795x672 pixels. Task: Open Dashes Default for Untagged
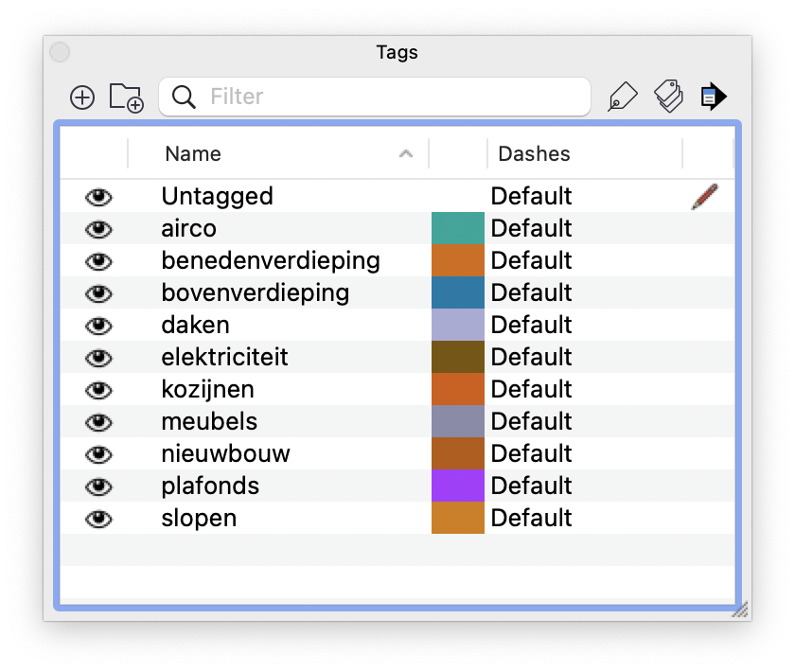click(x=531, y=196)
